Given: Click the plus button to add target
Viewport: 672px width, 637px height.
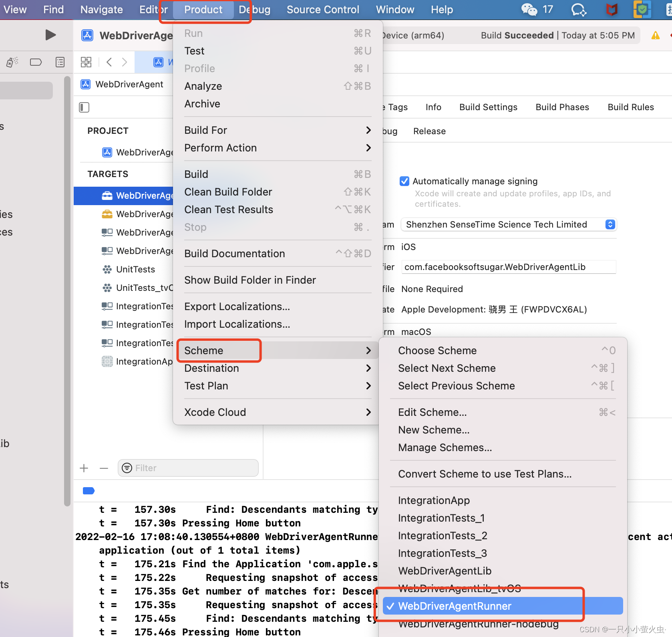Looking at the screenshot, I should (x=84, y=468).
